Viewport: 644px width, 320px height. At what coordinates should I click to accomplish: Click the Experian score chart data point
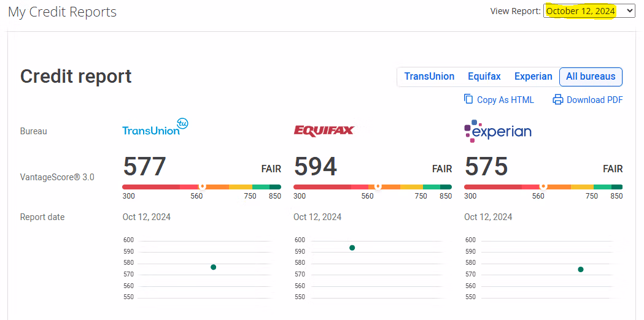click(x=580, y=269)
